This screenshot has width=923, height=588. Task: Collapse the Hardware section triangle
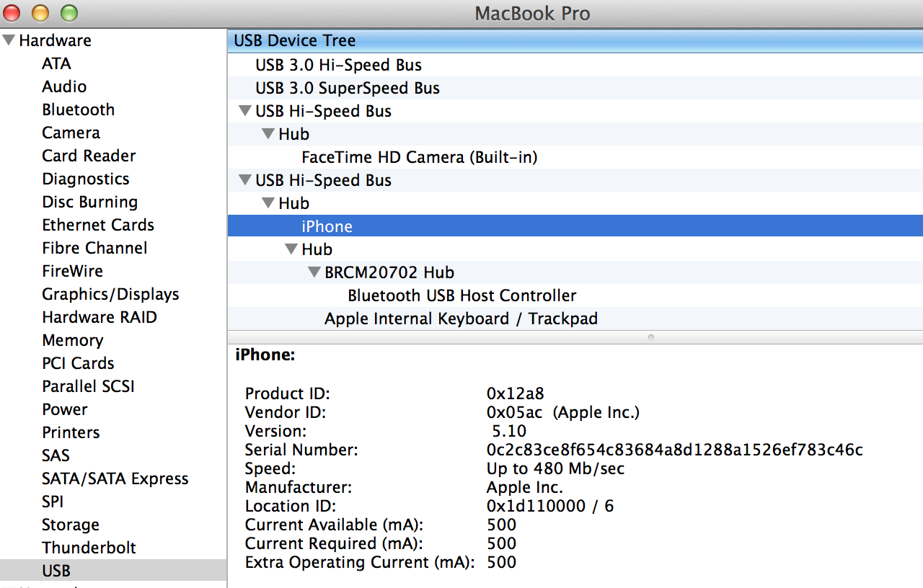click(x=9, y=40)
